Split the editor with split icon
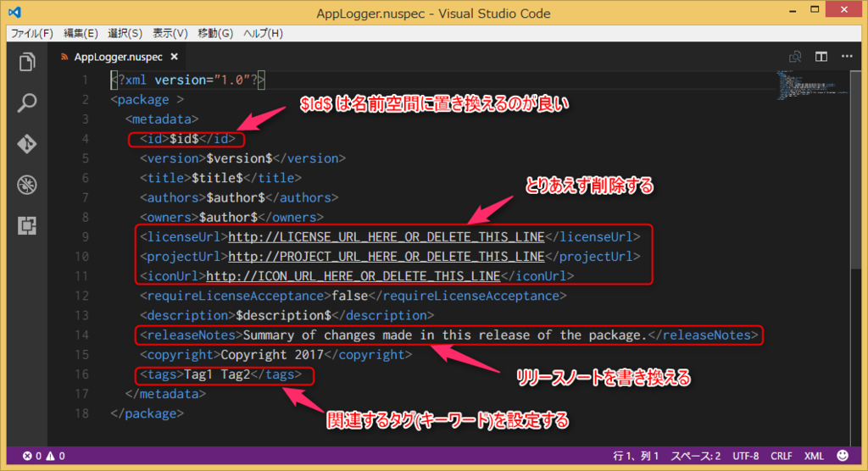This screenshot has height=471, width=868. pyautogui.click(x=821, y=57)
